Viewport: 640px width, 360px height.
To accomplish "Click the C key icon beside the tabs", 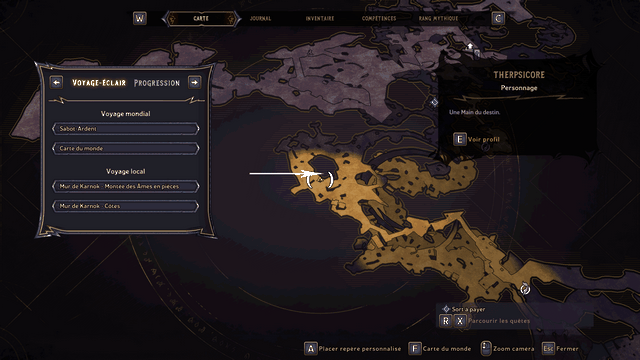I will (x=498, y=18).
